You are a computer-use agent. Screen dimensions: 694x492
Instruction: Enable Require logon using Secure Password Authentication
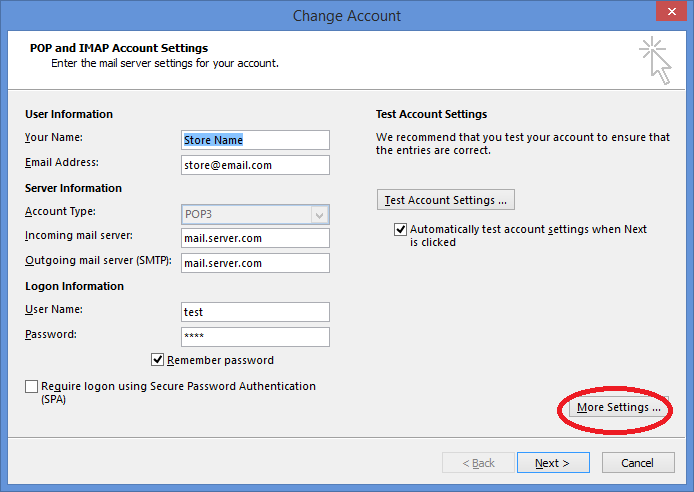[x=32, y=387]
